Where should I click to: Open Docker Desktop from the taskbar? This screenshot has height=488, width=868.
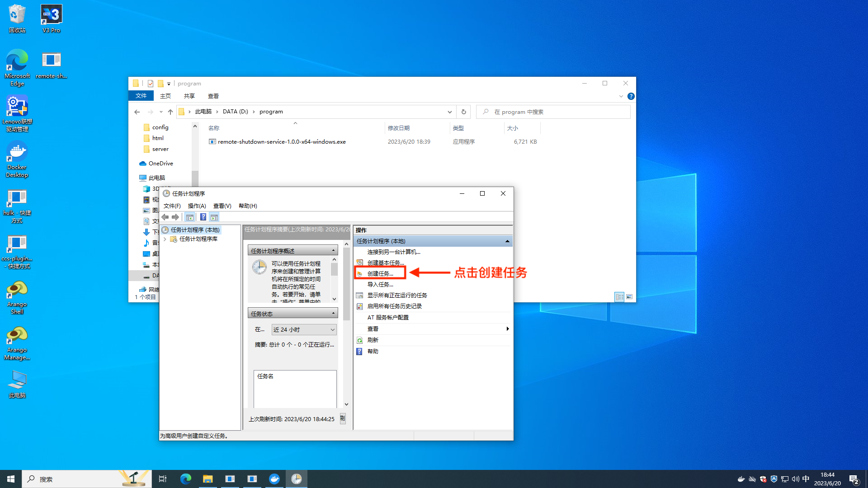(x=274, y=479)
